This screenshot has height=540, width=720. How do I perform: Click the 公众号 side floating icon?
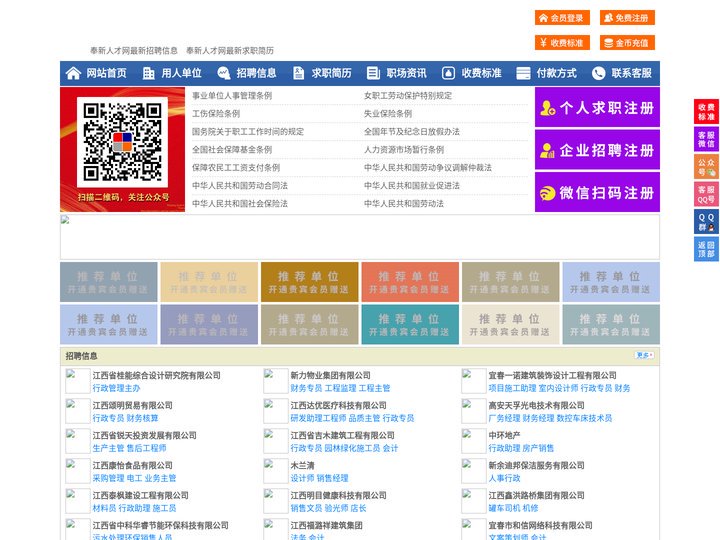(x=706, y=167)
